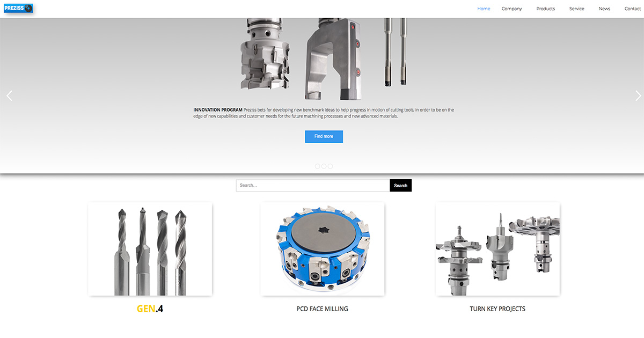This screenshot has width=644, height=338.
Task: Go to the News section
Action: pyautogui.click(x=604, y=9)
